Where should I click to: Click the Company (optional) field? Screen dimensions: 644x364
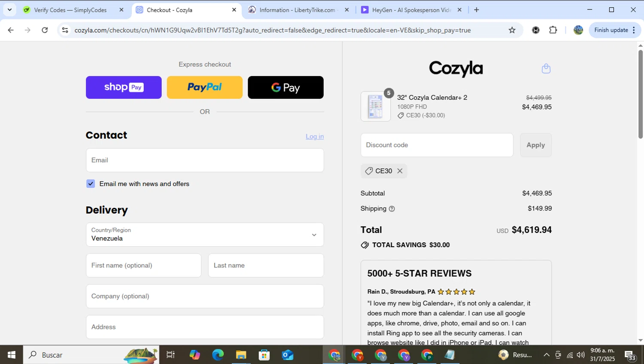[x=205, y=297]
